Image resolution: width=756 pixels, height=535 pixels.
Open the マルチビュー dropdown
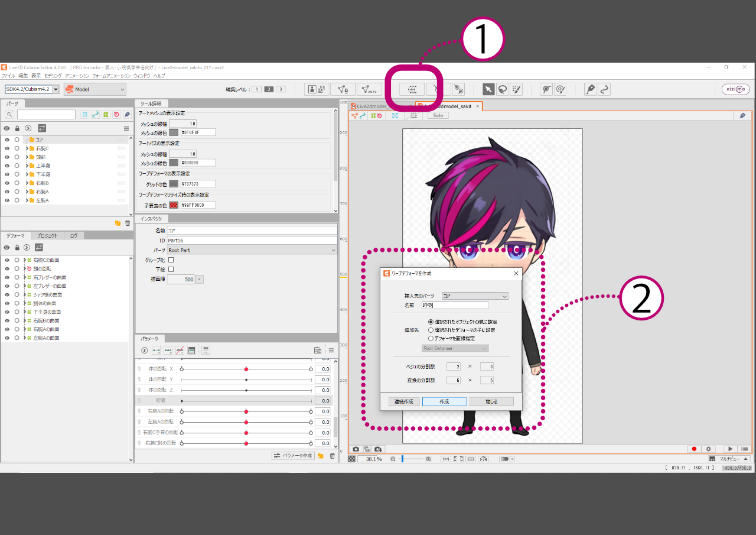coord(729,459)
